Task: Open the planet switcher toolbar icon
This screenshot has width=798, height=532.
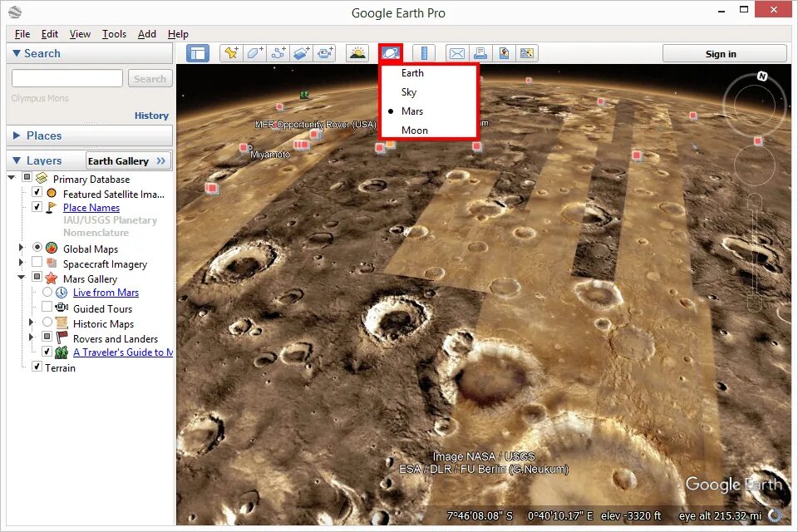Action: 391,53
